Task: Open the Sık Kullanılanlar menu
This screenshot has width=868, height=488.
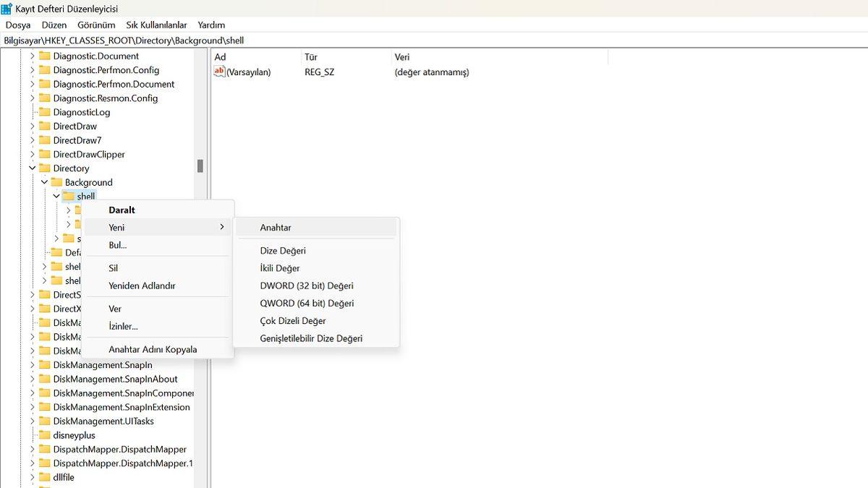Action: point(156,25)
